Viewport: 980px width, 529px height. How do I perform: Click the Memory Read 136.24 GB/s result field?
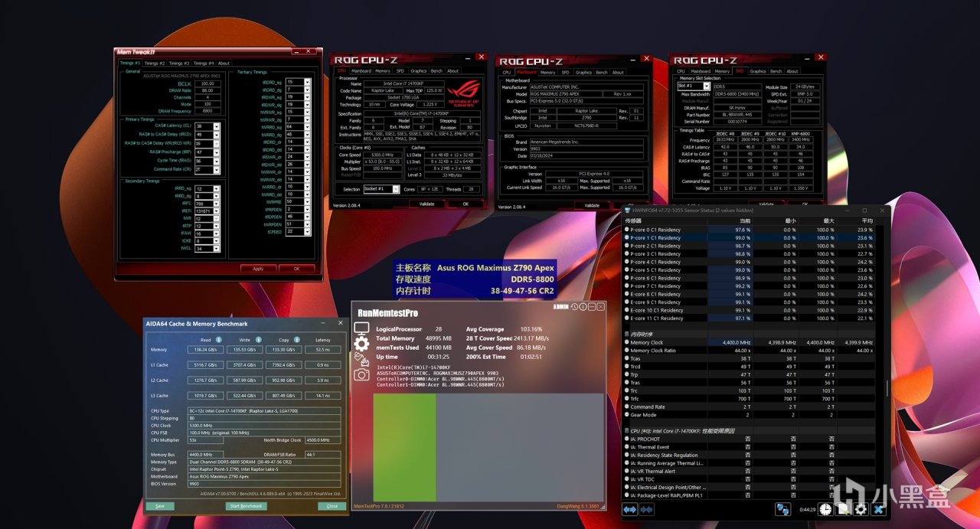click(205, 350)
